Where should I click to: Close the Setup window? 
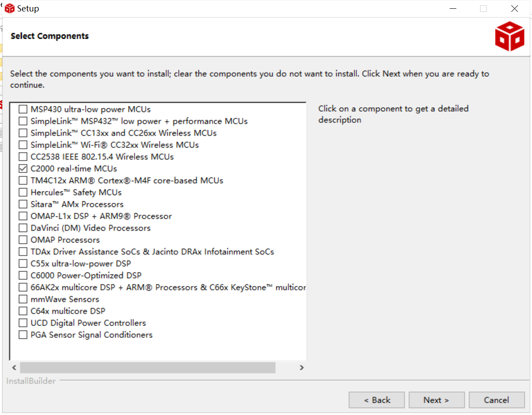(514, 9)
